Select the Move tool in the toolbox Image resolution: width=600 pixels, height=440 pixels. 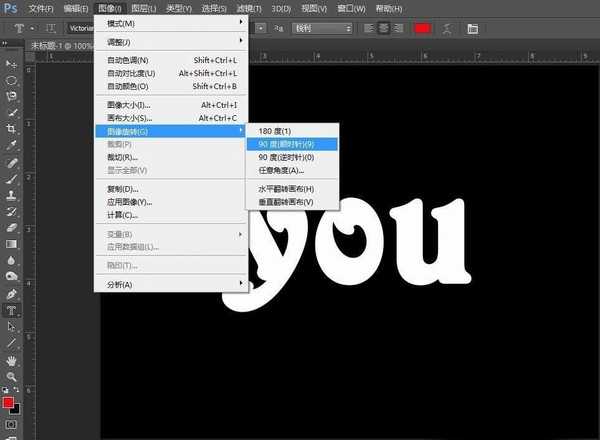coord(12,63)
